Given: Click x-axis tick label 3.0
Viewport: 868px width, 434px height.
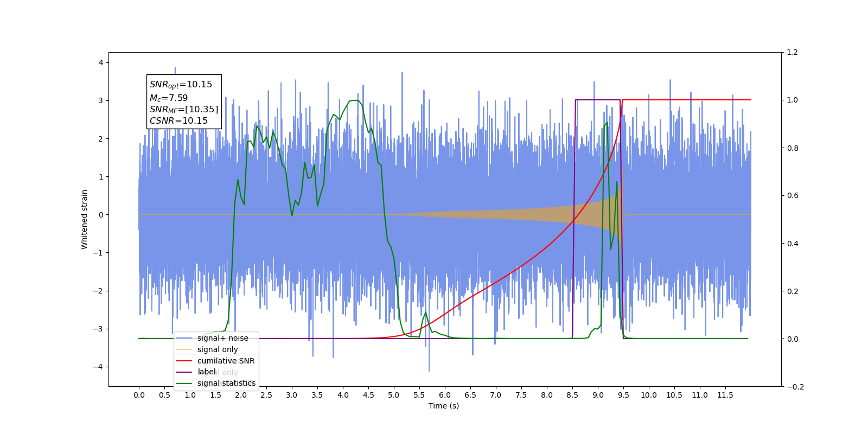Looking at the screenshot, I should coord(292,395).
